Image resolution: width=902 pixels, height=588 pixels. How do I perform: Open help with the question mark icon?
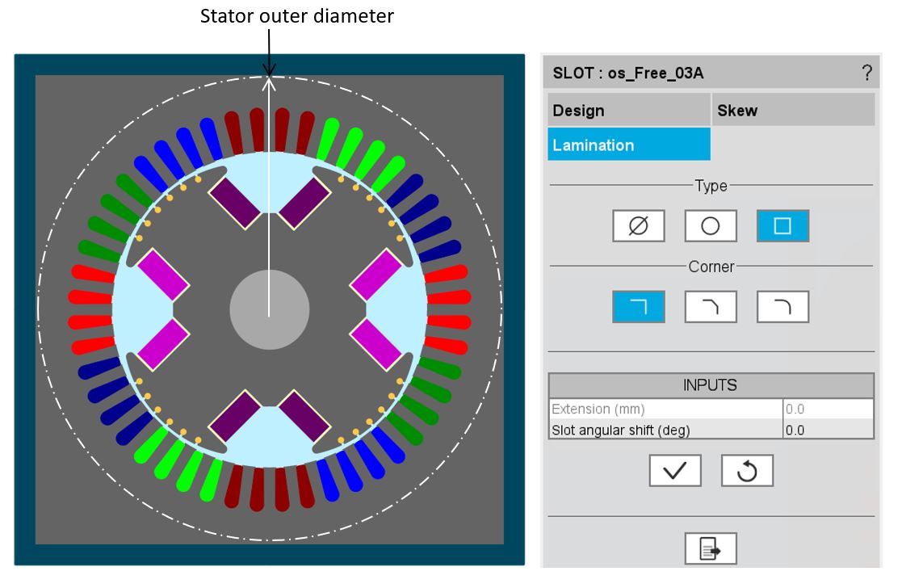click(866, 73)
